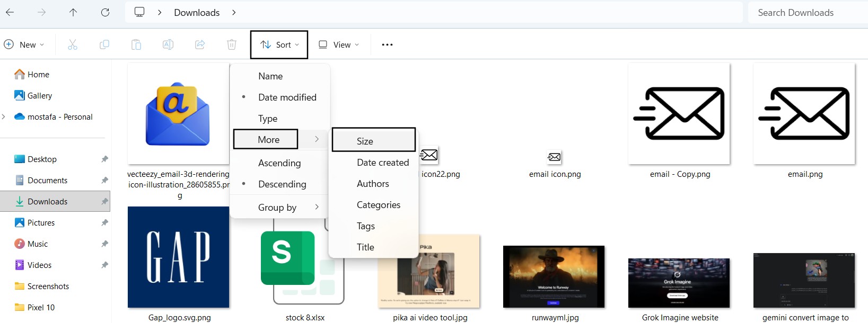Go up one folder level

[73, 12]
